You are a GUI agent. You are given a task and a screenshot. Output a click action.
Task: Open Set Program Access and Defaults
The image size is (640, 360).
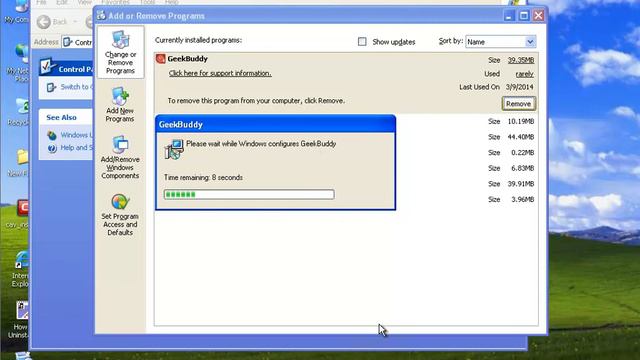(x=120, y=214)
